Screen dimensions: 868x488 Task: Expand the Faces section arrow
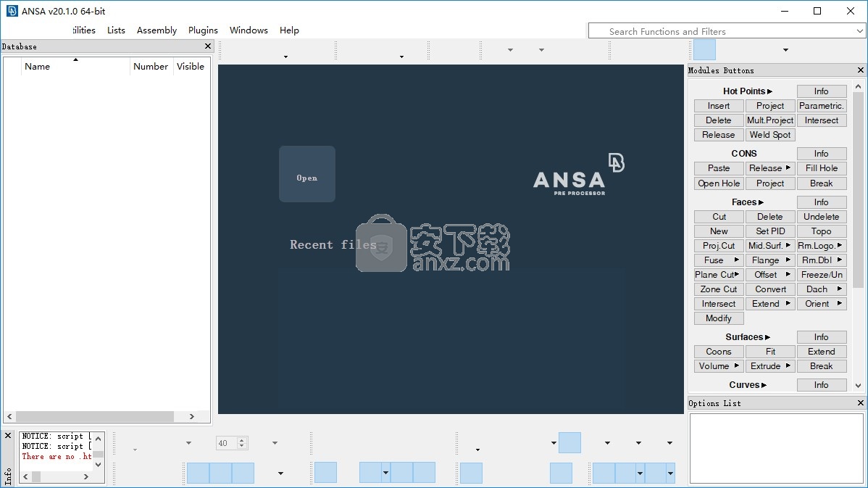[x=761, y=203]
